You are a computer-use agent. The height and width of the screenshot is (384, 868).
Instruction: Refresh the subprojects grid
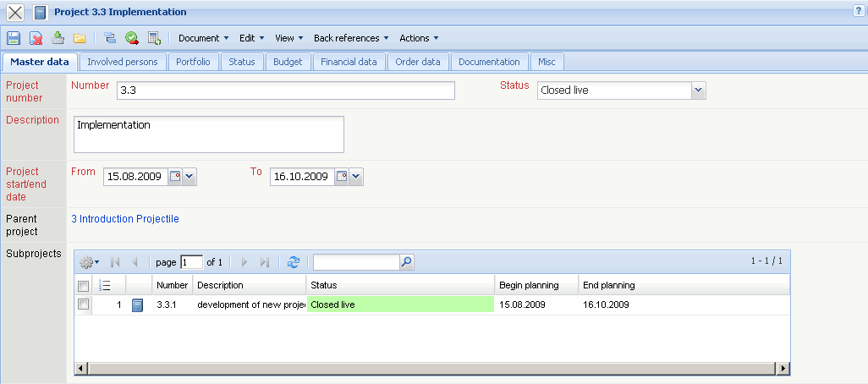click(x=294, y=262)
